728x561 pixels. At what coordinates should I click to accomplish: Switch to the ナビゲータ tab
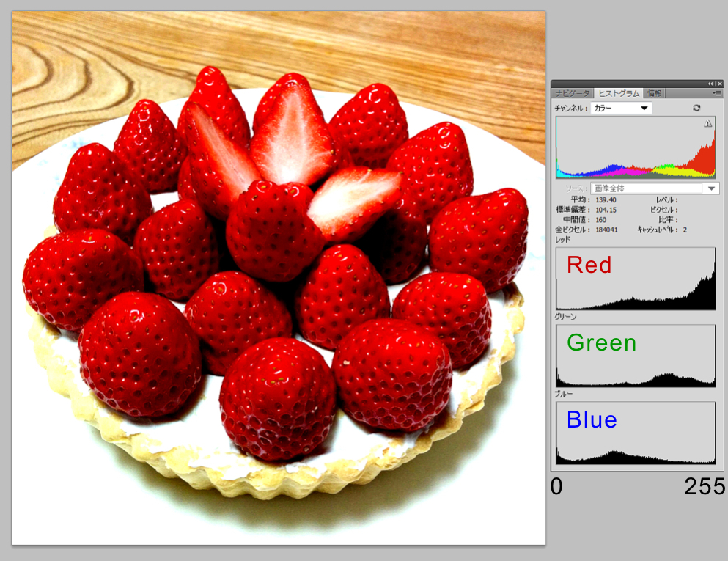pos(573,93)
